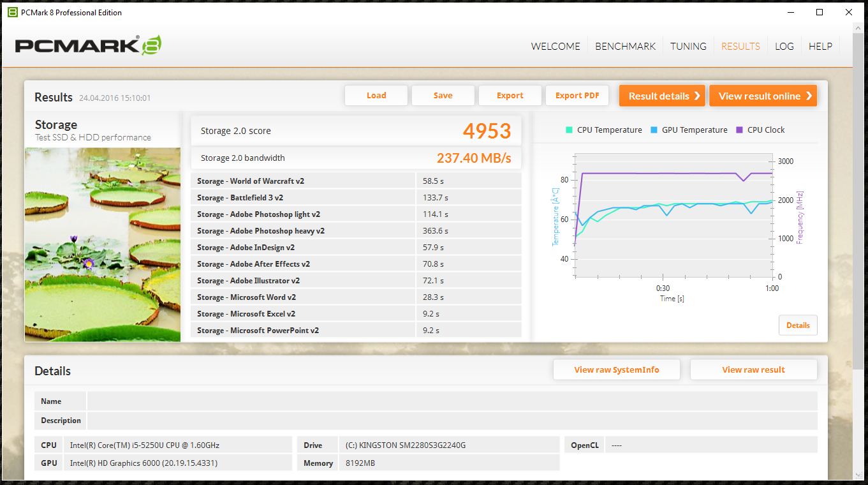
Task: Click the Export button
Action: point(510,96)
